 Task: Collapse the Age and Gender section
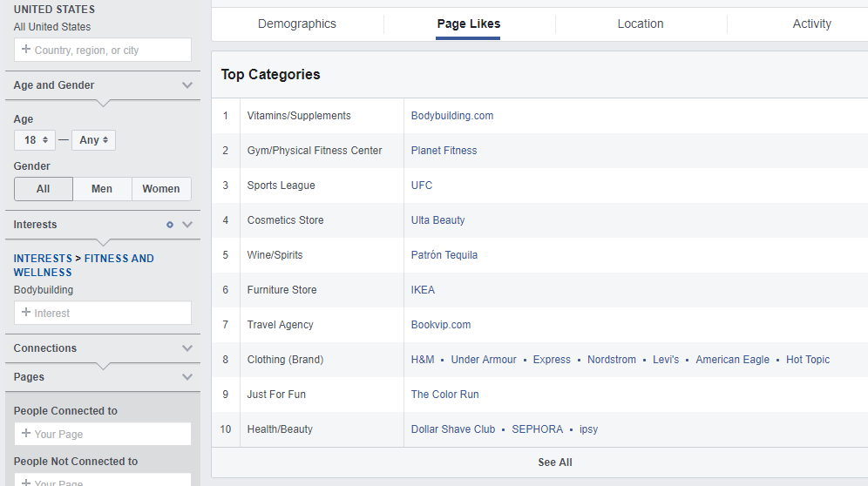(x=187, y=85)
